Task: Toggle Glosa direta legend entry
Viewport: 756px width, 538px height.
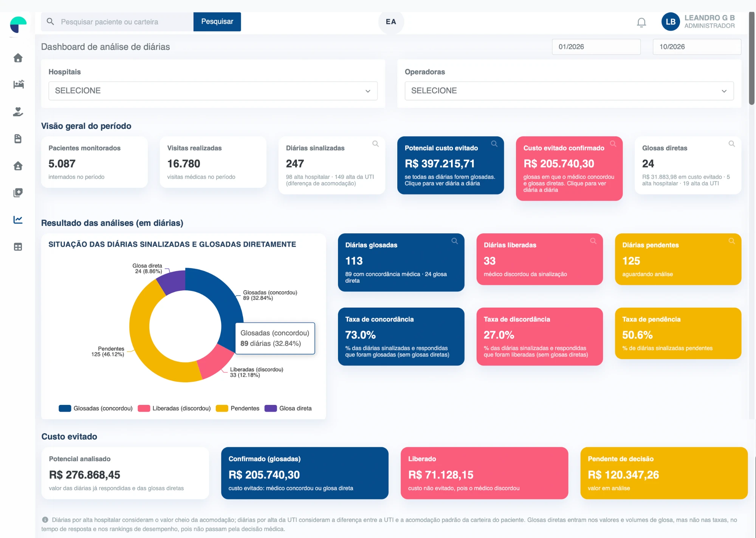Action: click(288, 408)
